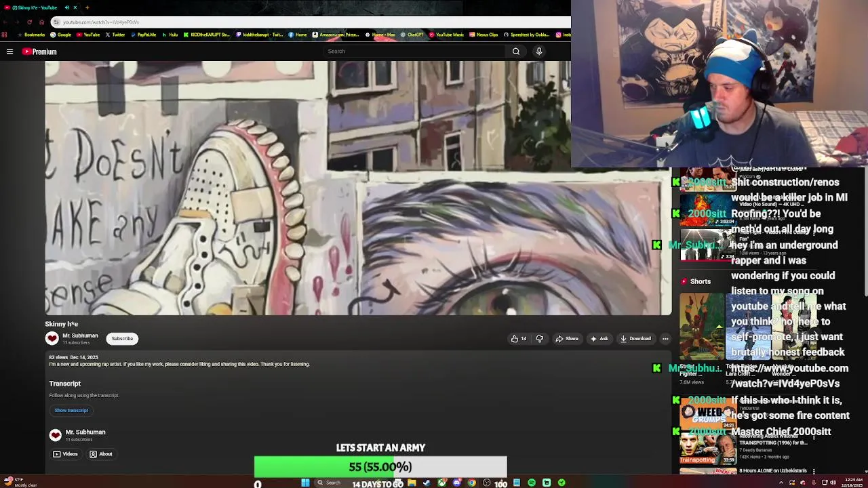Viewport: 868px width, 488px height.
Task: Open the ChatGPT bookmark
Action: coord(412,35)
